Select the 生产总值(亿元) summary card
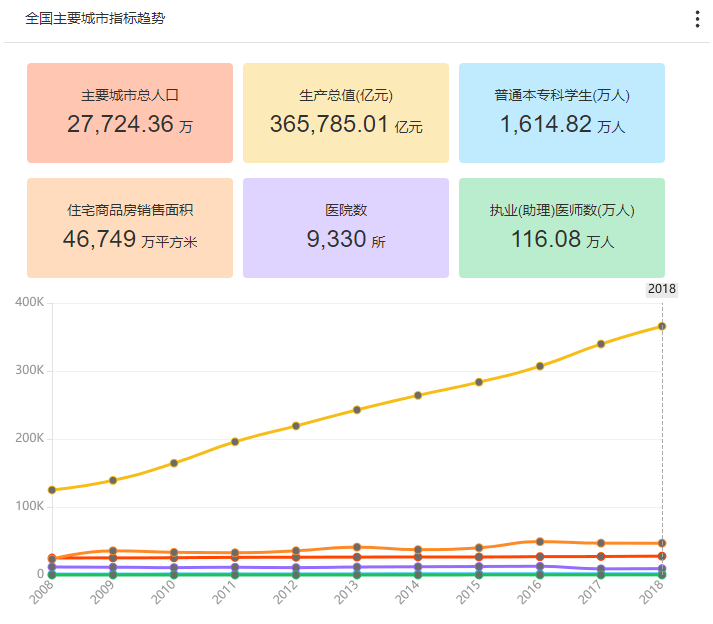The height and width of the screenshot is (624, 713). (x=346, y=113)
